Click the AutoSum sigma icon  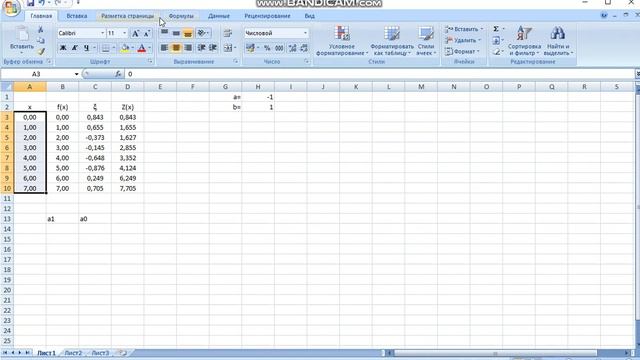coord(496,29)
